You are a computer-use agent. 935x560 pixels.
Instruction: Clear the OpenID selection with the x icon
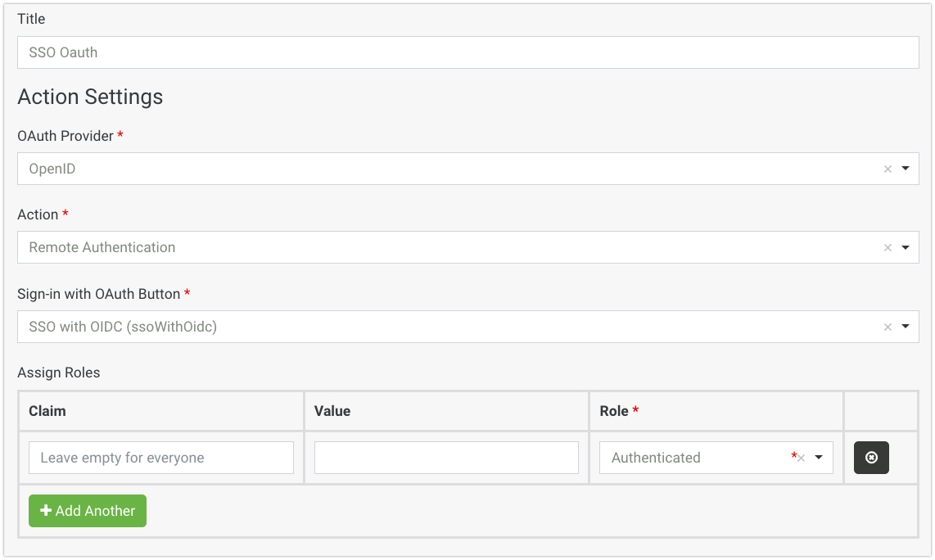coord(888,169)
